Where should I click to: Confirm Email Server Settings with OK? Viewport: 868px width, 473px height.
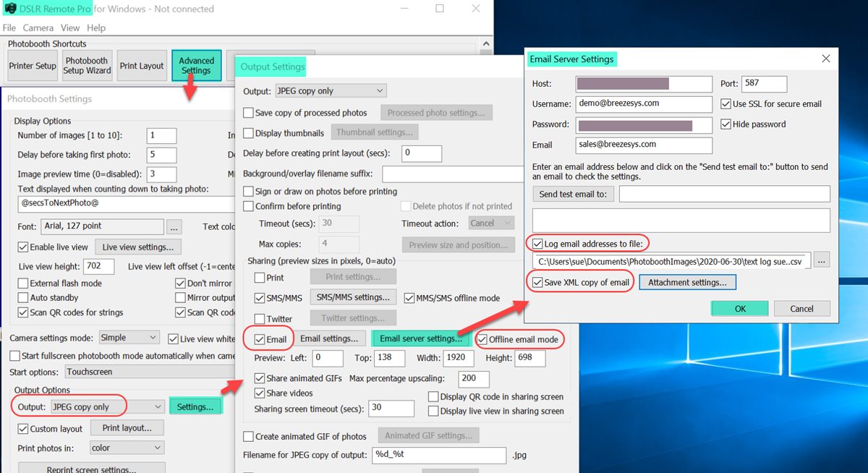click(x=740, y=309)
